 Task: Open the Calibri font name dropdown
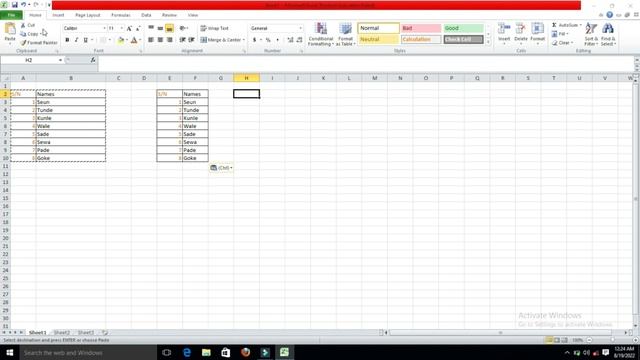coord(104,28)
